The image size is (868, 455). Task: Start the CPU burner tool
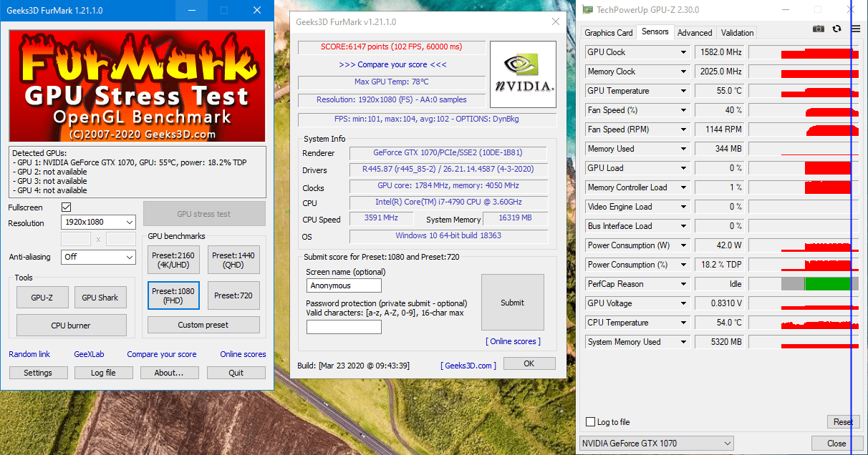click(72, 326)
